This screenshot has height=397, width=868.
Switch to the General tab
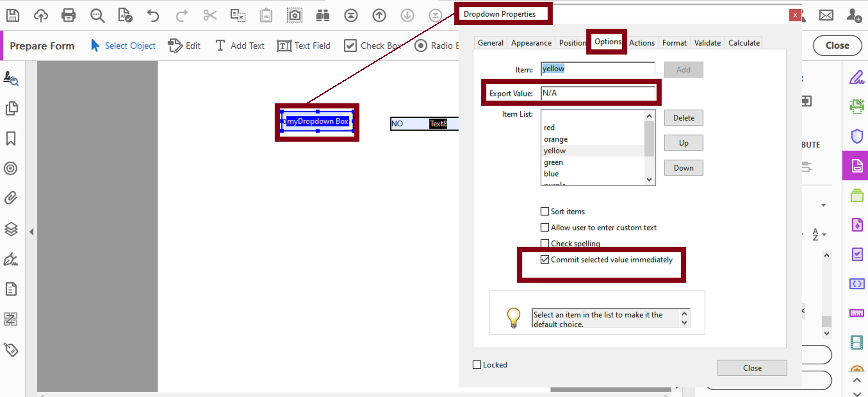tap(490, 43)
